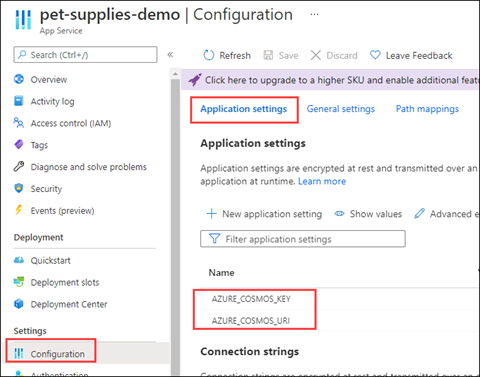
Task: Click the Overview globe icon
Action: [x=19, y=79]
